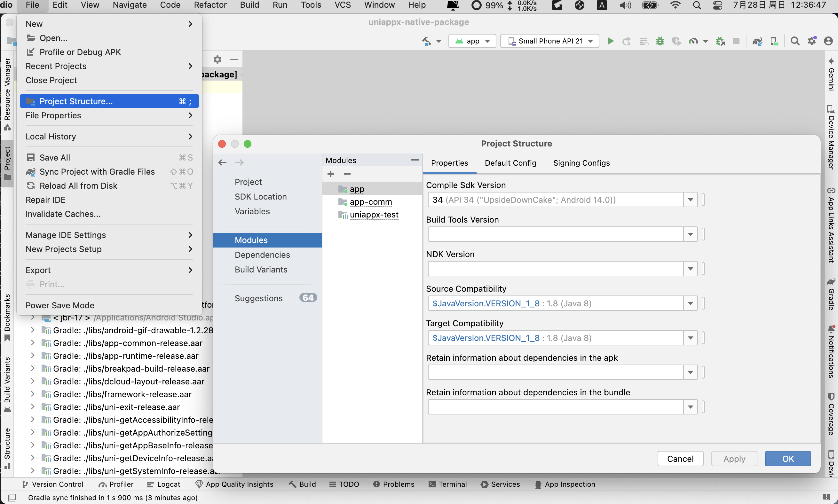
Task: Open Small Phone API 21 device dropdown
Action: [x=549, y=41]
